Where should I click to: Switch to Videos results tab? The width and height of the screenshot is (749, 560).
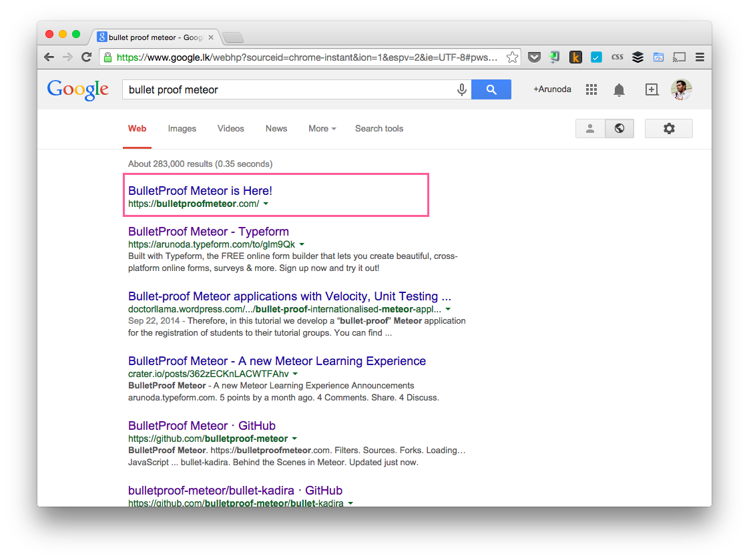pyautogui.click(x=231, y=128)
